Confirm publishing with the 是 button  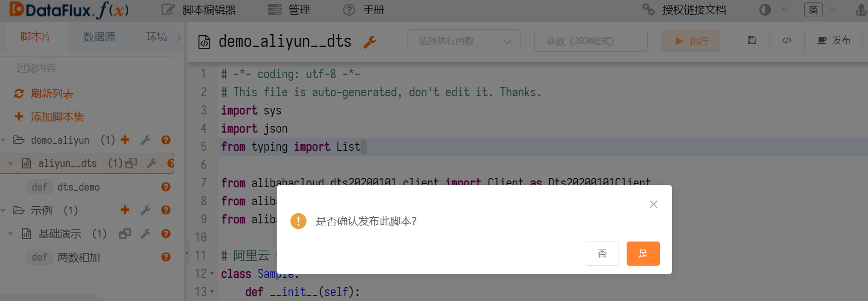[643, 254]
